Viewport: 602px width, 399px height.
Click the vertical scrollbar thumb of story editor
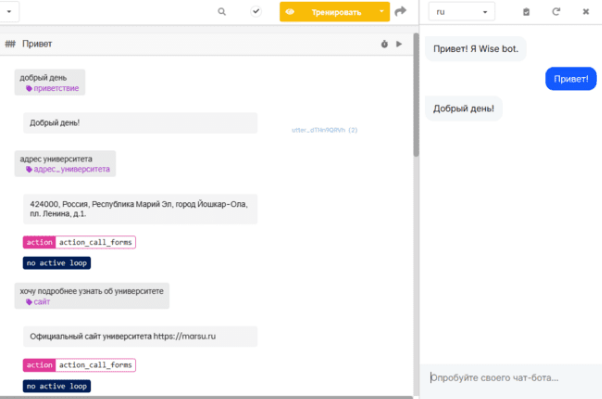coord(416,95)
